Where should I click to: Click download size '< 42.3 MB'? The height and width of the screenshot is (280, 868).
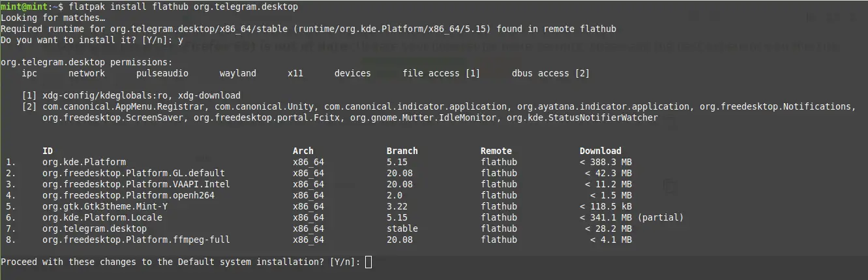pyautogui.click(x=608, y=173)
